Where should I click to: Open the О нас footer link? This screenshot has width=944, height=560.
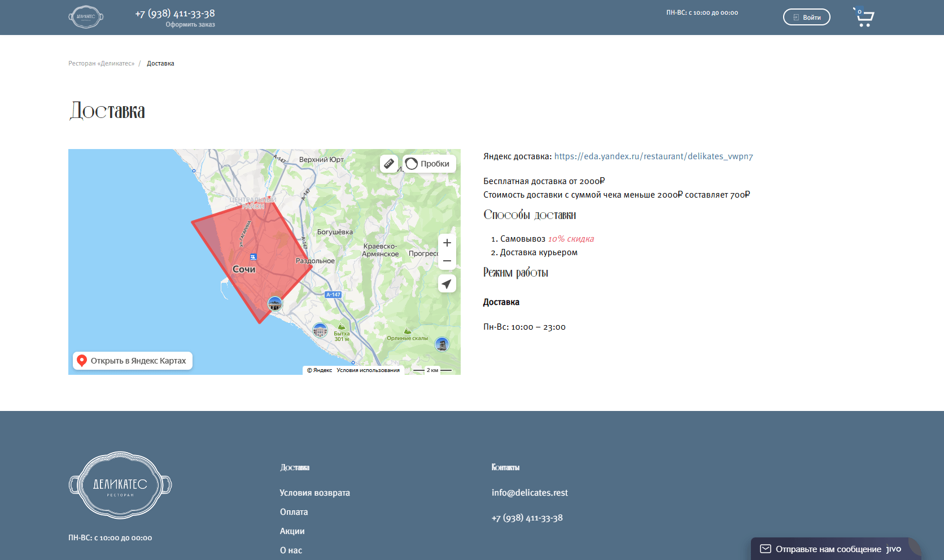291,550
